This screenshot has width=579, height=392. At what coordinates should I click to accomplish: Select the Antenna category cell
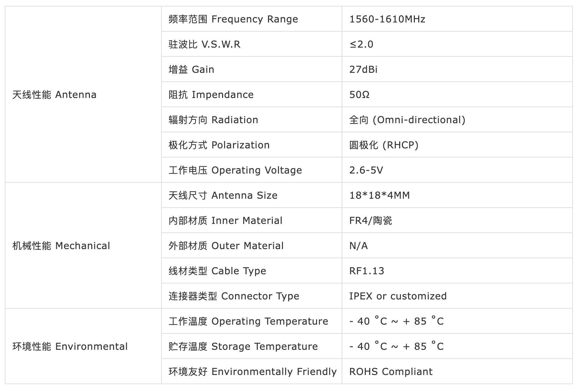click(x=83, y=94)
